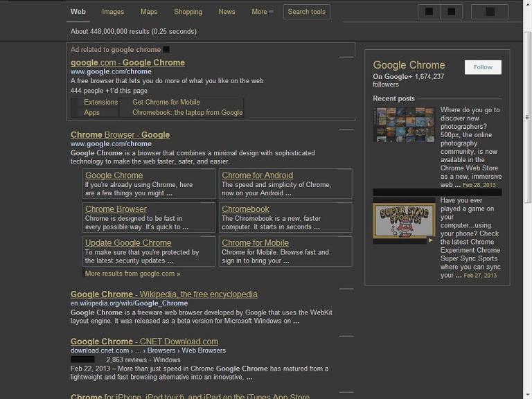Play the Super Sync Sports video arrow

coord(430,240)
